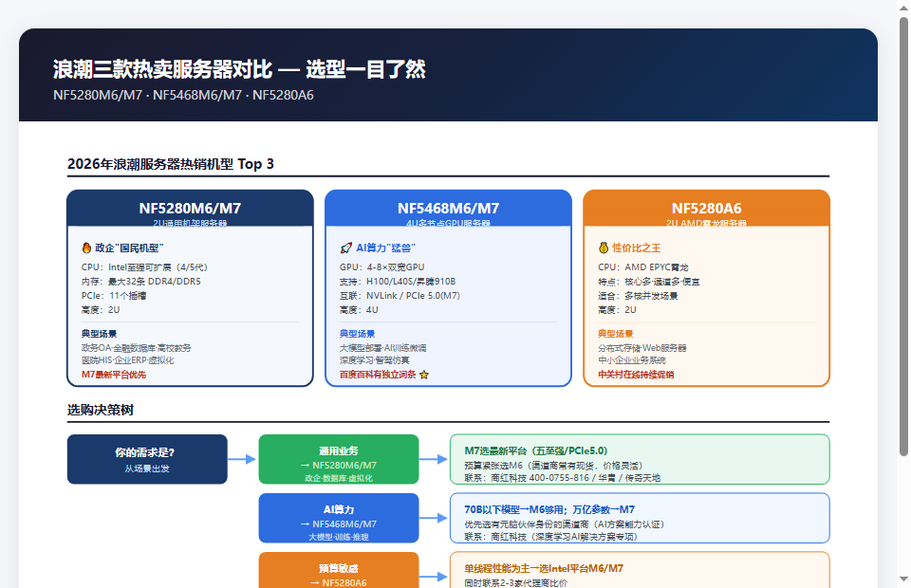Viewport: 911px width, 588px height.
Task: Click the line 支持: H100/L40S/昇腾910B
Action: 398,282
